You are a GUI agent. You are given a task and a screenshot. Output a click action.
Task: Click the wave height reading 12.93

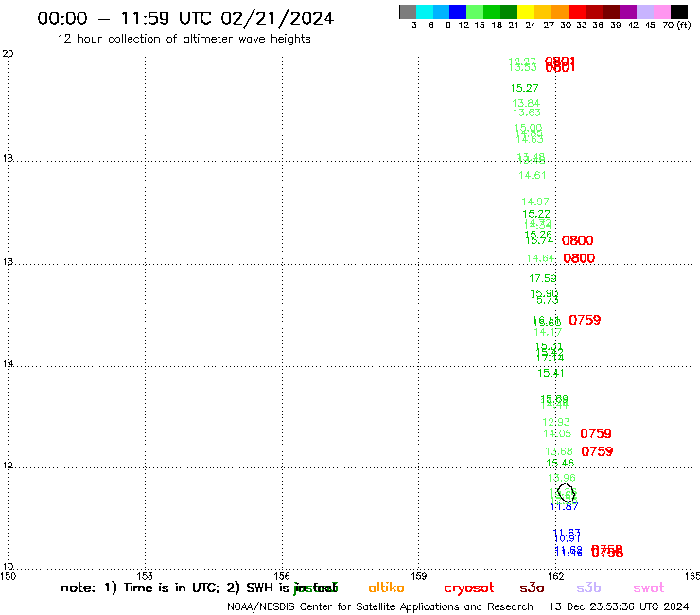[556, 422]
